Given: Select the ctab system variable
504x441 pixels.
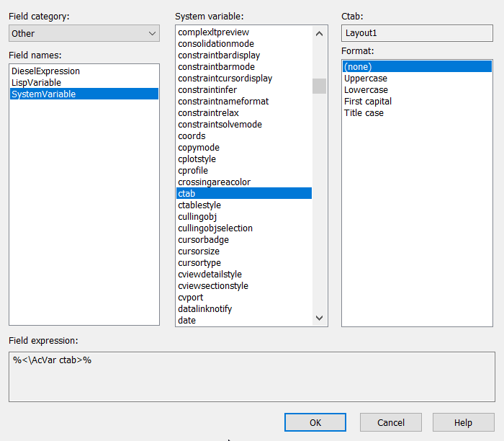Looking at the screenshot, I should pos(244,193).
